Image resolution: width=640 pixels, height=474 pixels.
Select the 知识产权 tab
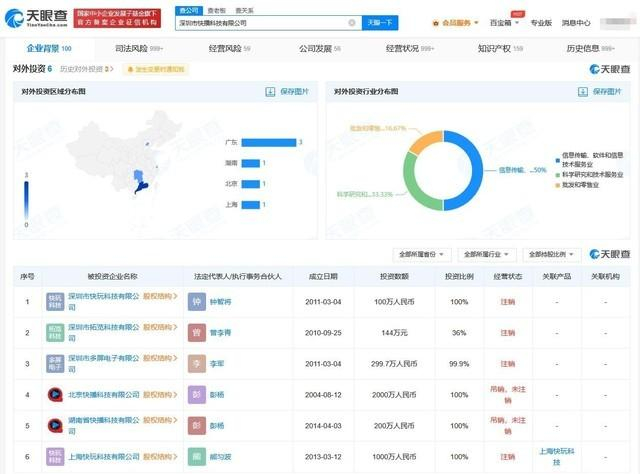[x=500, y=49]
